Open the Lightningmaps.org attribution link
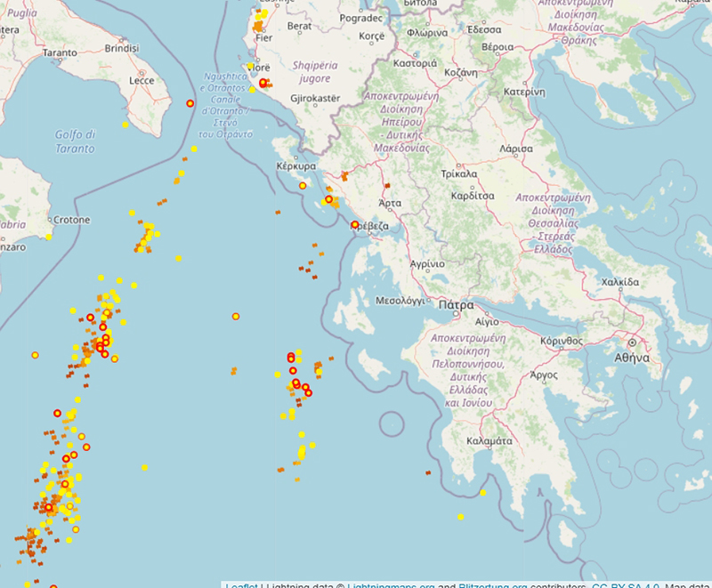Image resolution: width=712 pixels, height=588 pixels. pyautogui.click(x=391, y=585)
